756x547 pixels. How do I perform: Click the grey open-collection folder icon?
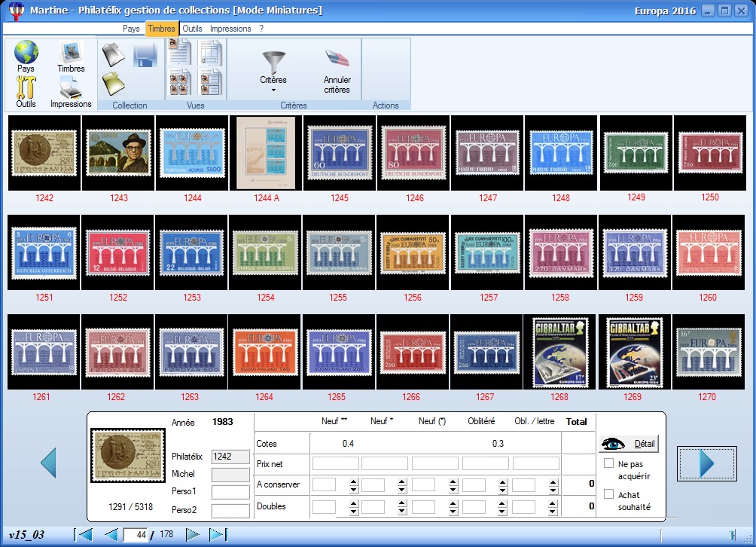click(x=113, y=54)
